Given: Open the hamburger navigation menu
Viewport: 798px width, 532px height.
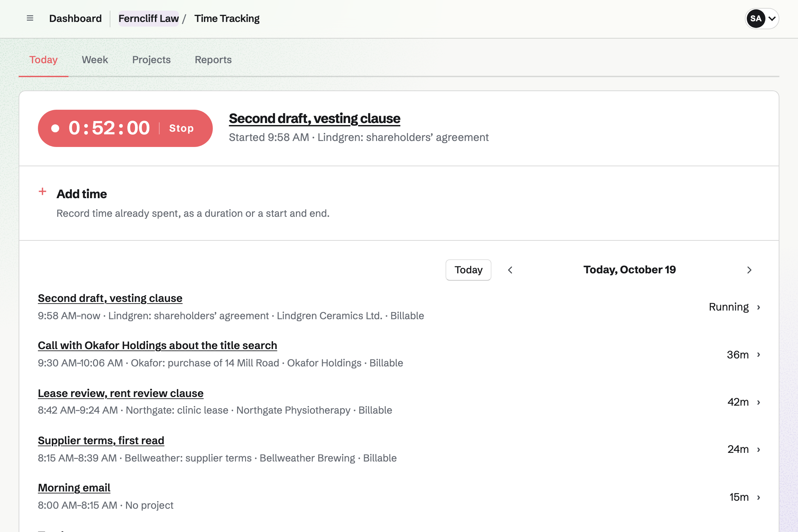Looking at the screenshot, I should click(x=30, y=18).
